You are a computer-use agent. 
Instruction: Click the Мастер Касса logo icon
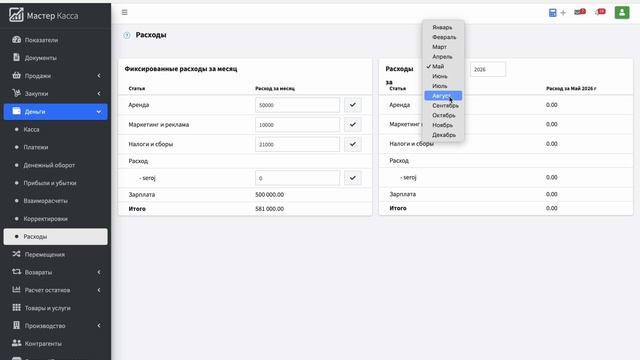pos(16,15)
